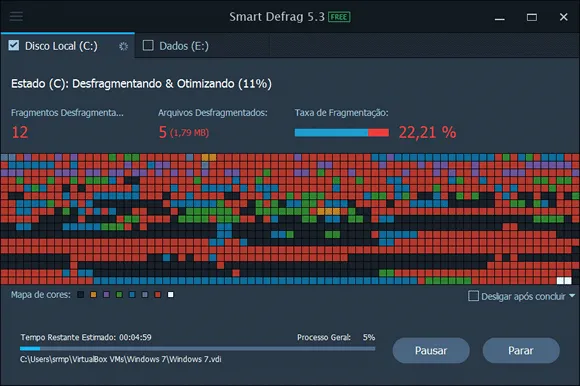This screenshot has height=386, width=580.
Task: Select the orange color map swatch
Action: pos(93,295)
